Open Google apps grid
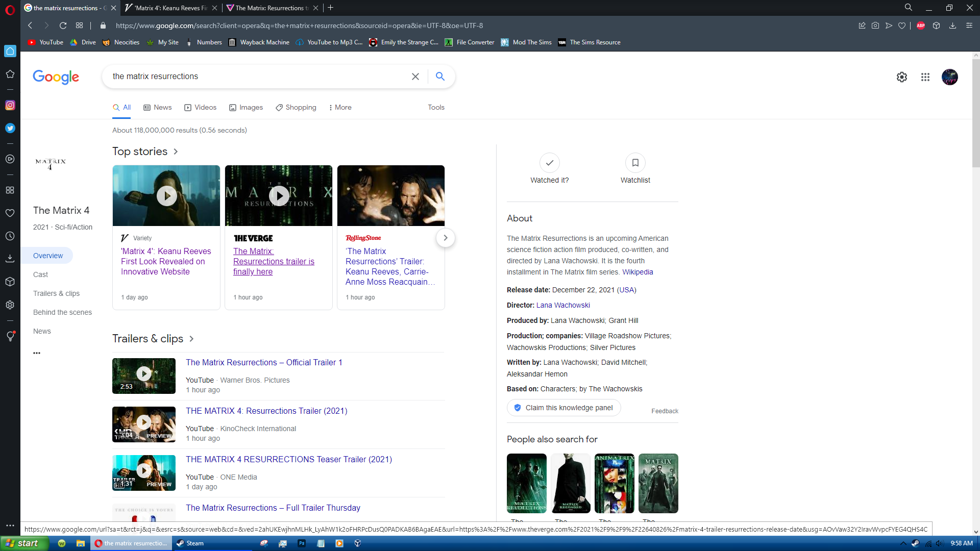The width and height of the screenshot is (980, 551). [x=925, y=77]
